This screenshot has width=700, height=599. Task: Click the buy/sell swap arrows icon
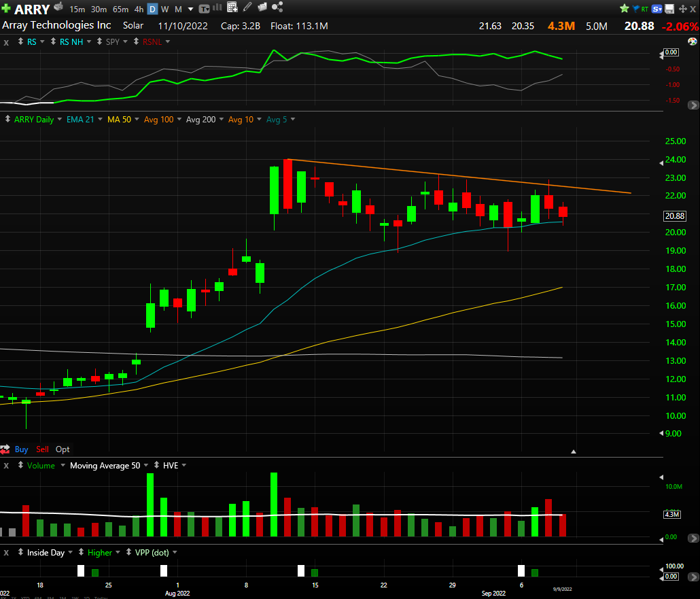click(x=5, y=449)
